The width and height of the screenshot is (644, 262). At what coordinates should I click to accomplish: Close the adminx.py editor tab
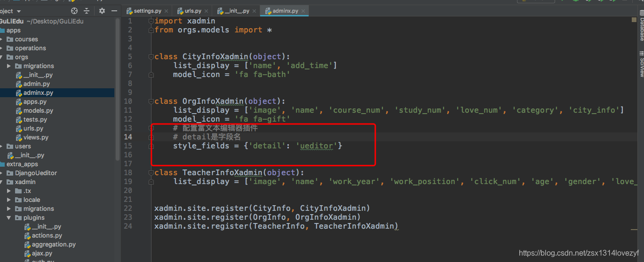point(302,11)
